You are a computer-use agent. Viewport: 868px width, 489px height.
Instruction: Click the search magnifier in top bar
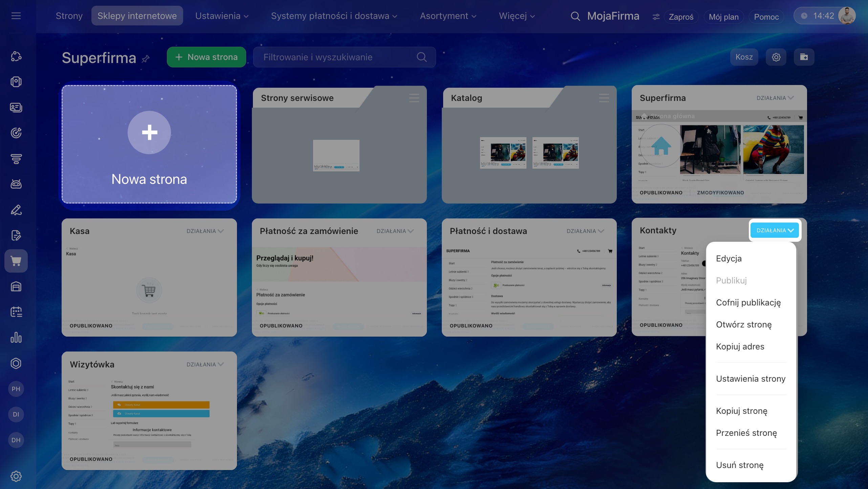tap(575, 16)
